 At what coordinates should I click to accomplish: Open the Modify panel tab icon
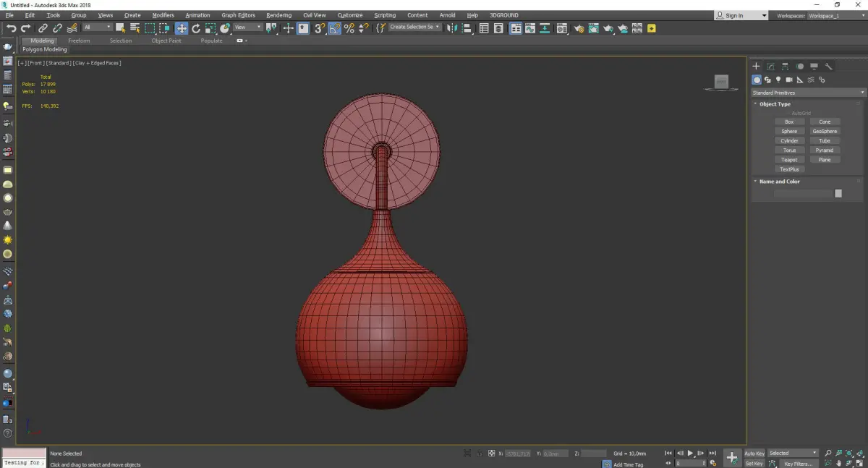770,67
